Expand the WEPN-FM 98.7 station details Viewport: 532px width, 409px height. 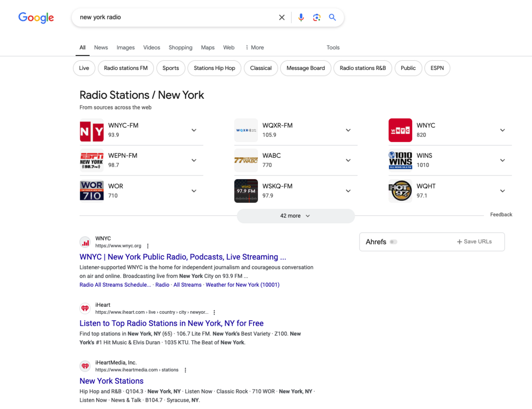(x=194, y=160)
